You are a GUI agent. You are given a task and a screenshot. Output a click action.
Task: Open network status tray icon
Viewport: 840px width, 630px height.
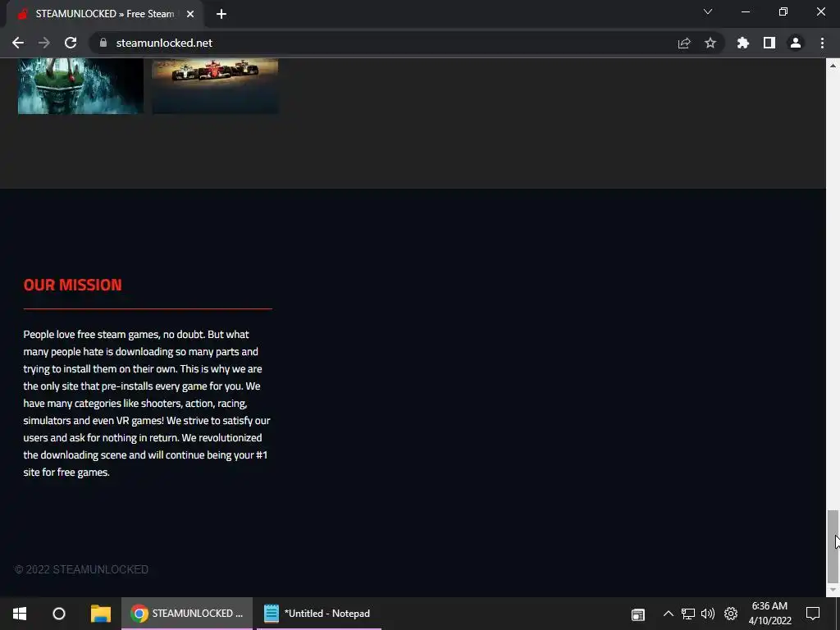point(688,614)
